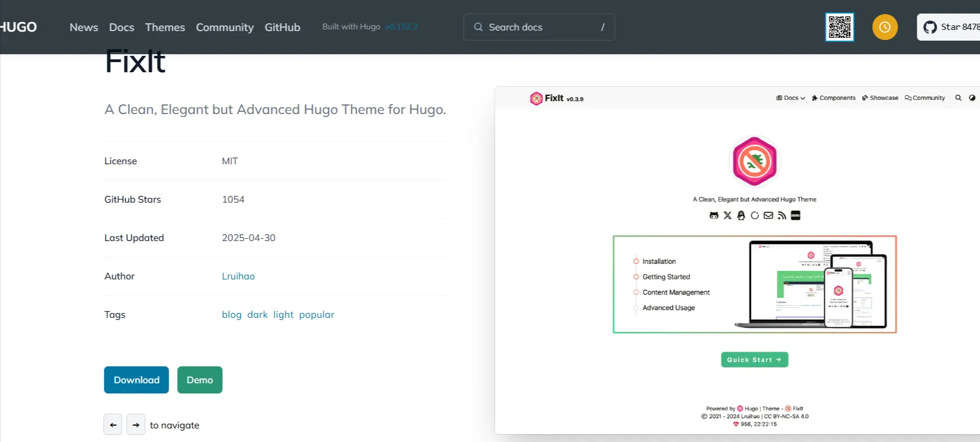Viewport: 980px width, 442px height.
Task: Click the Hugo version v0.152.2 link
Action: click(401, 27)
